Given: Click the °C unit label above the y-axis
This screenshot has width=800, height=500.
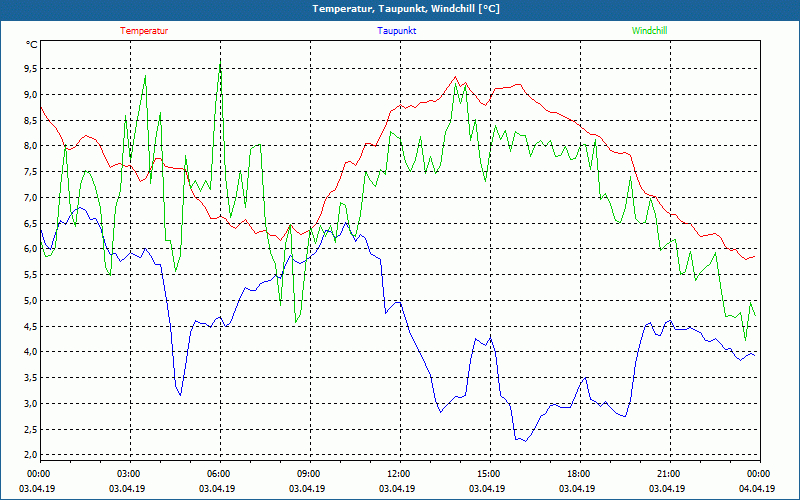Looking at the screenshot, I should (x=32, y=45).
